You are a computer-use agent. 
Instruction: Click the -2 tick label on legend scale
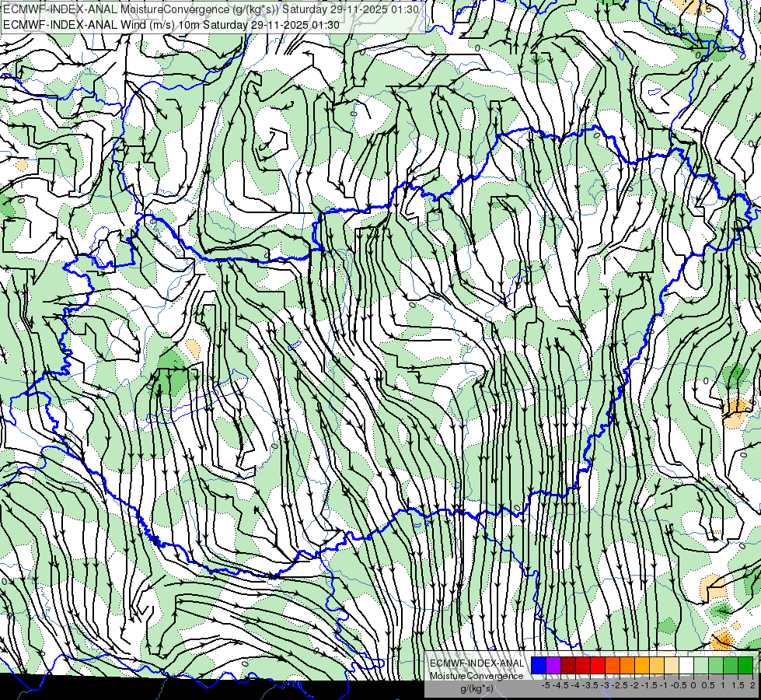pyautogui.click(x=635, y=685)
